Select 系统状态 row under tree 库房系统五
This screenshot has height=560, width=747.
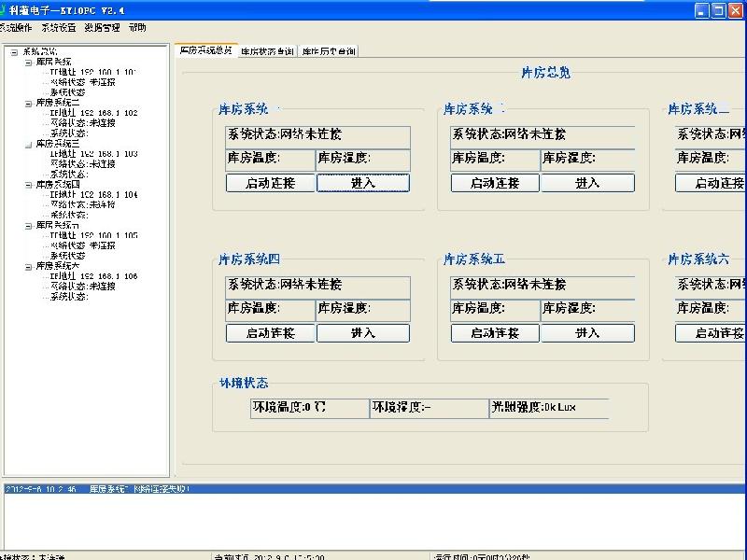tap(67, 256)
